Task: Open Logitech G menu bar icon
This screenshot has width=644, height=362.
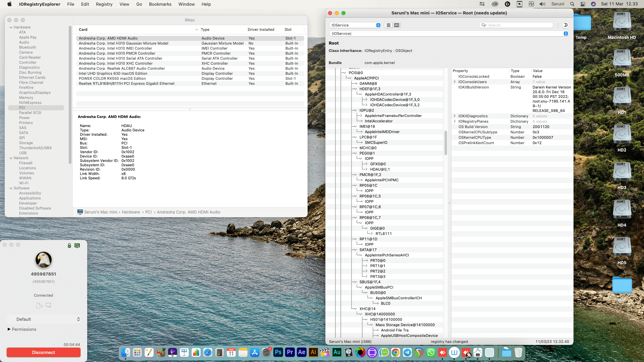Action: [507, 4]
